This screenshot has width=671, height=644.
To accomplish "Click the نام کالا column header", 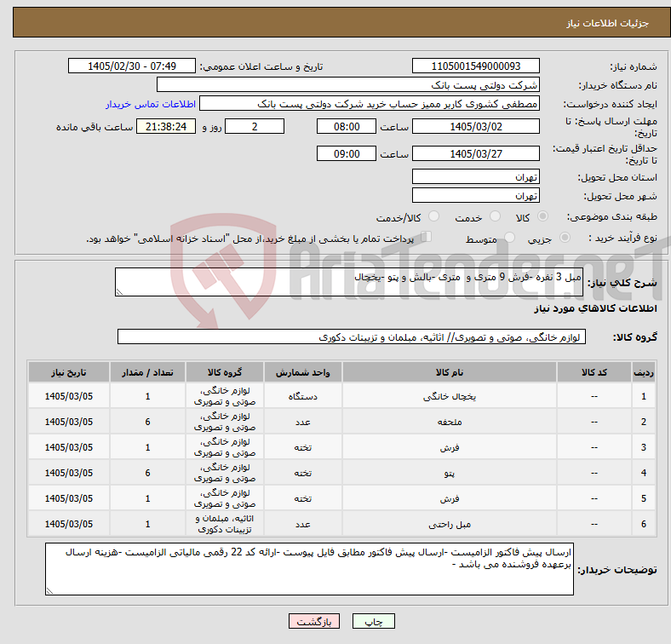I will click(450, 372).
